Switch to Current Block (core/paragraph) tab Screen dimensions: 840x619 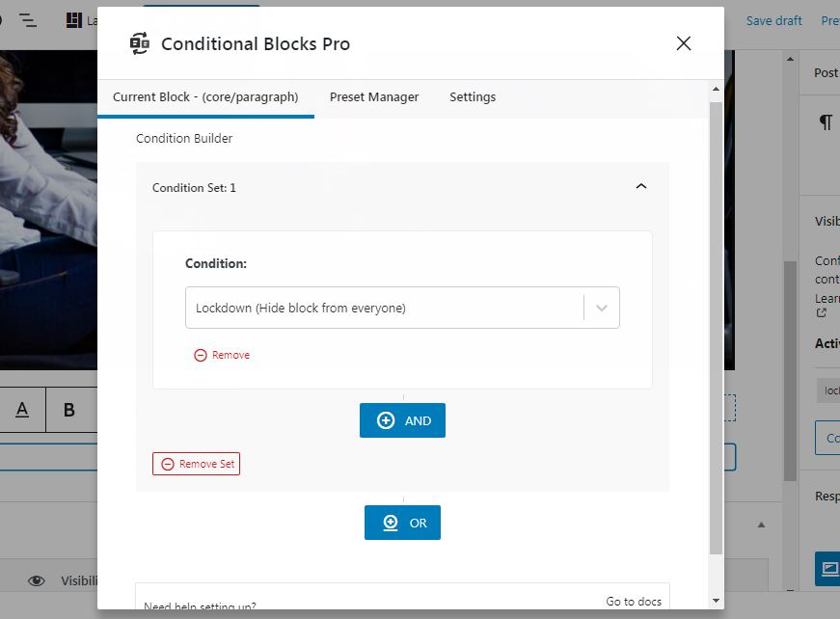tap(205, 97)
